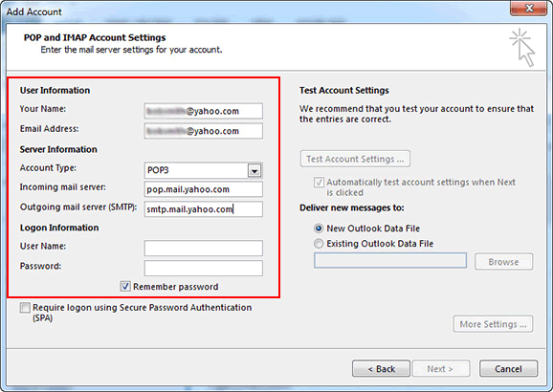Click the Test Account Settings button

click(x=355, y=159)
